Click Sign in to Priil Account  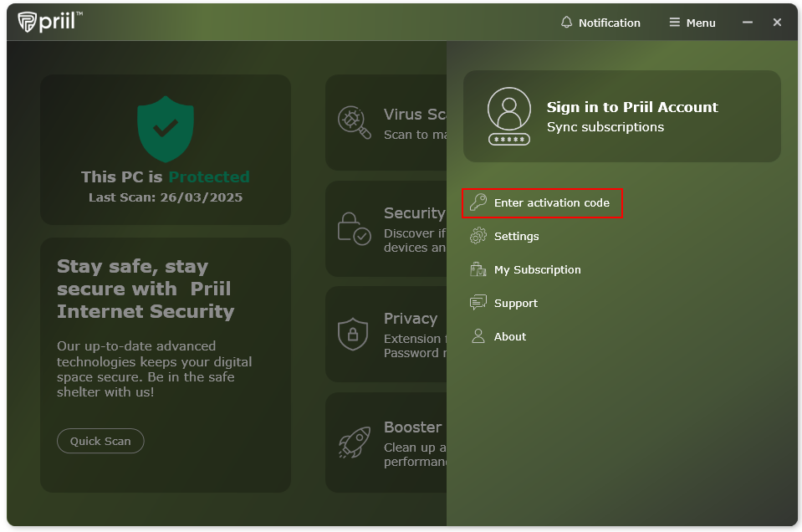(x=631, y=107)
